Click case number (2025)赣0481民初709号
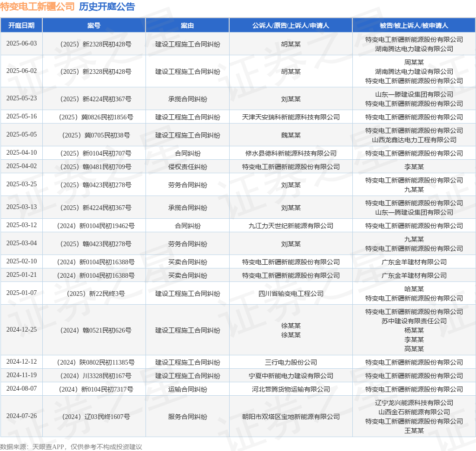Screen dimensions: 476x451 click(96, 167)
